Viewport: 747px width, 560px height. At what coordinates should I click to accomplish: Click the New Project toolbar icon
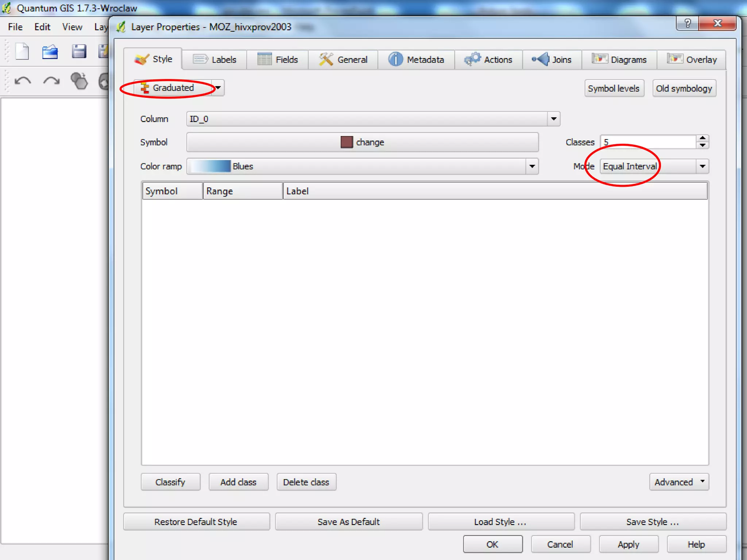tap(22, 51)
